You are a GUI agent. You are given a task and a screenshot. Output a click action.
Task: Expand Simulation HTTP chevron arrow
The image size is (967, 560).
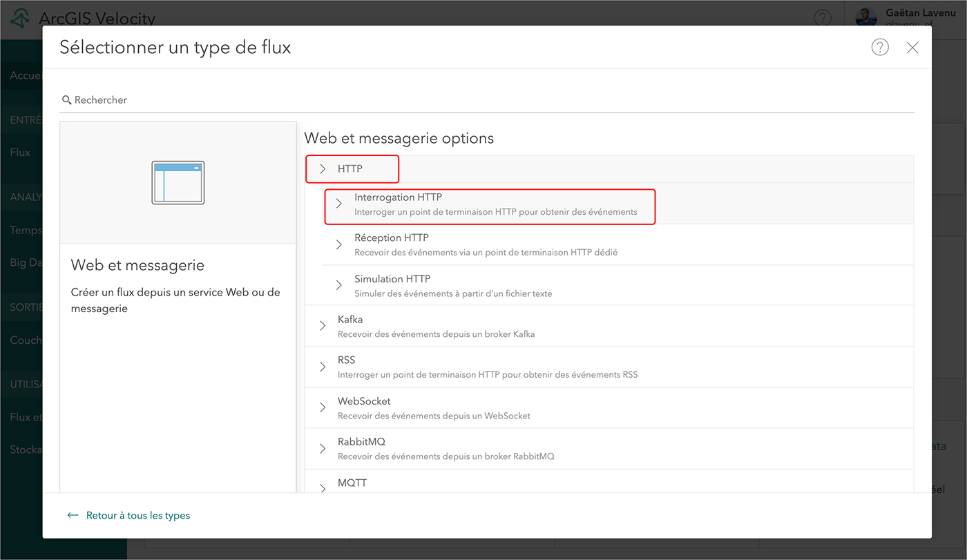339,285
